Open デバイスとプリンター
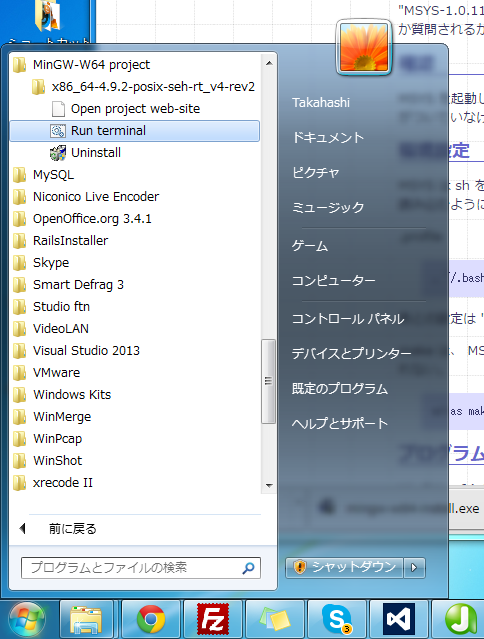484x639 pixels. 351,353
